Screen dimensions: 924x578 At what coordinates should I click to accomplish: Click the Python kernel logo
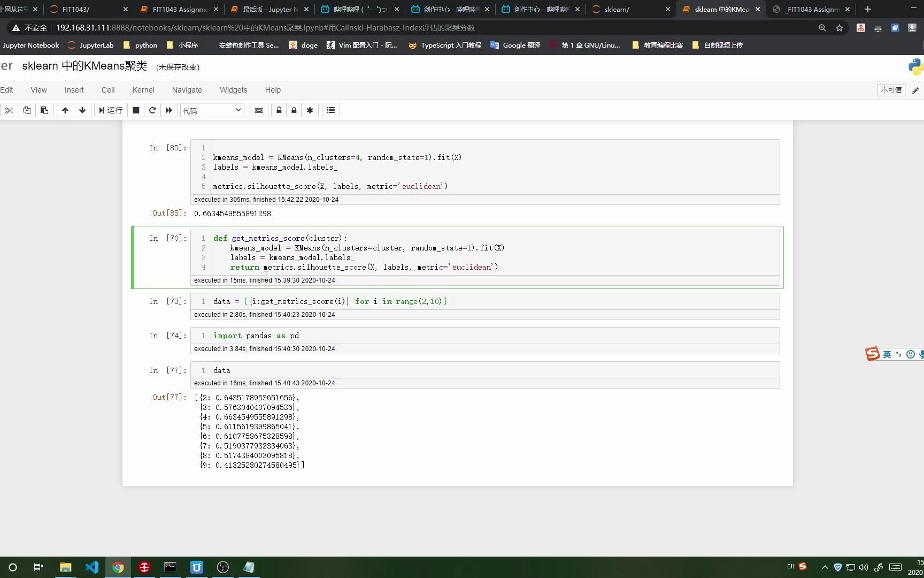(x=915, y=67)
